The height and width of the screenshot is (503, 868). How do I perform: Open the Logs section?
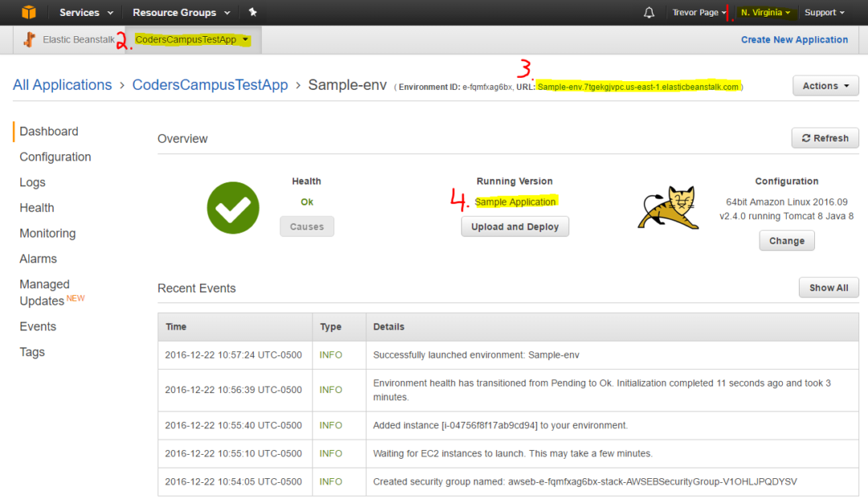pos(32,182)
